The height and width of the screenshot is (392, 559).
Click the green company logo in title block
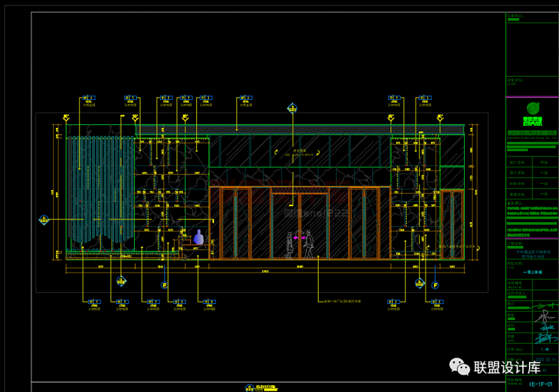point(532,109)
